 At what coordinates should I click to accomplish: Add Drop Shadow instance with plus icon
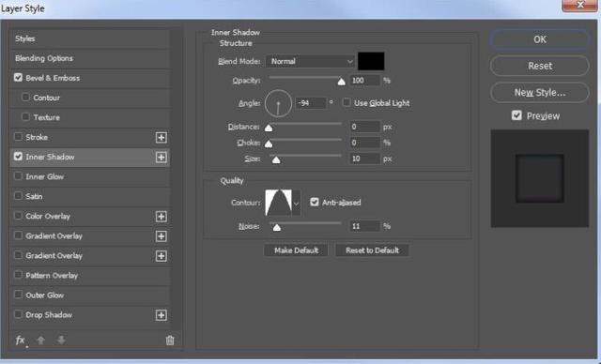click(161, 315)
